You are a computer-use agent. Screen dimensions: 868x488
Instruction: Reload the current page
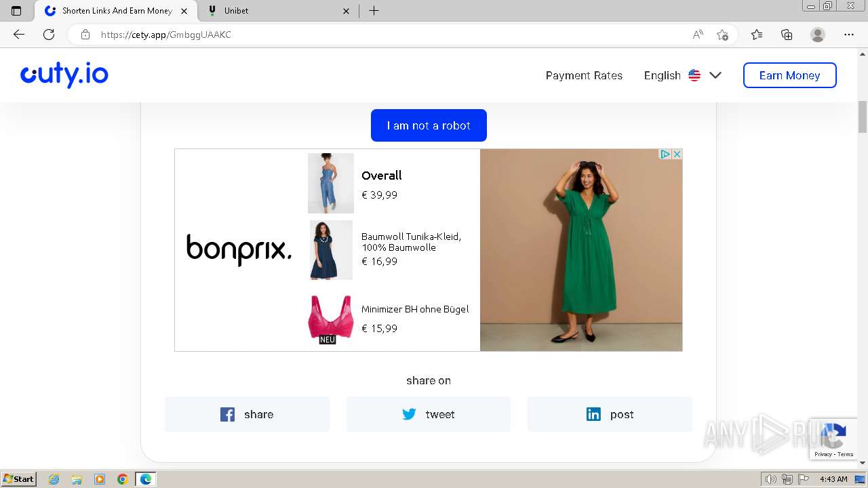coord(49,35)
